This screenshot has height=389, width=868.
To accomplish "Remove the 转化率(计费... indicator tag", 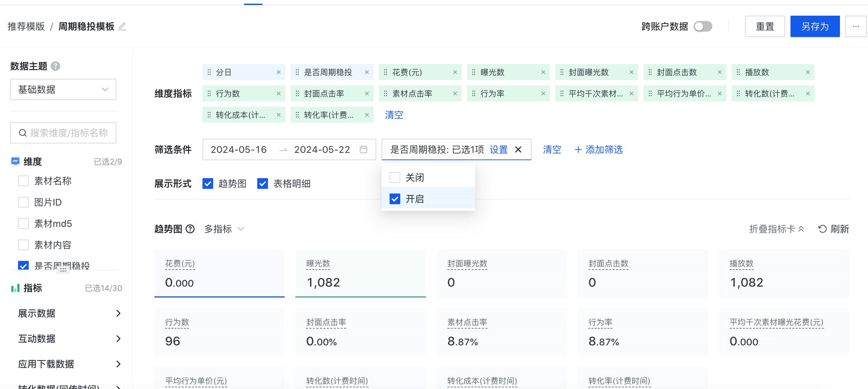I will coord(367,115).
